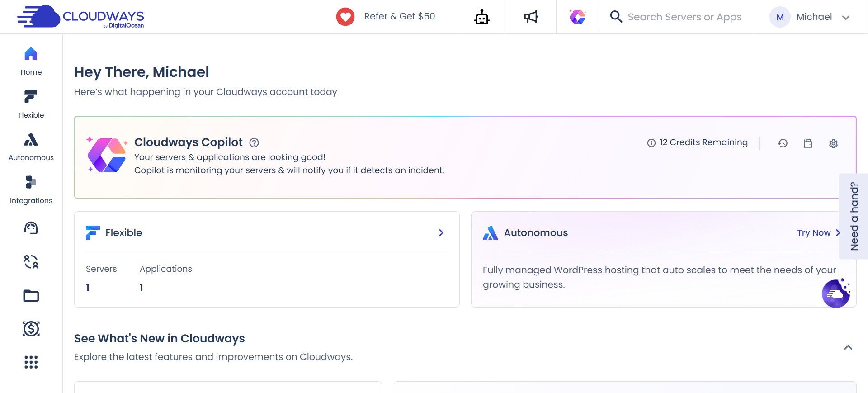Open the Michael account dropdown
This screenshot has height=393, width=868.
point(811,17)
